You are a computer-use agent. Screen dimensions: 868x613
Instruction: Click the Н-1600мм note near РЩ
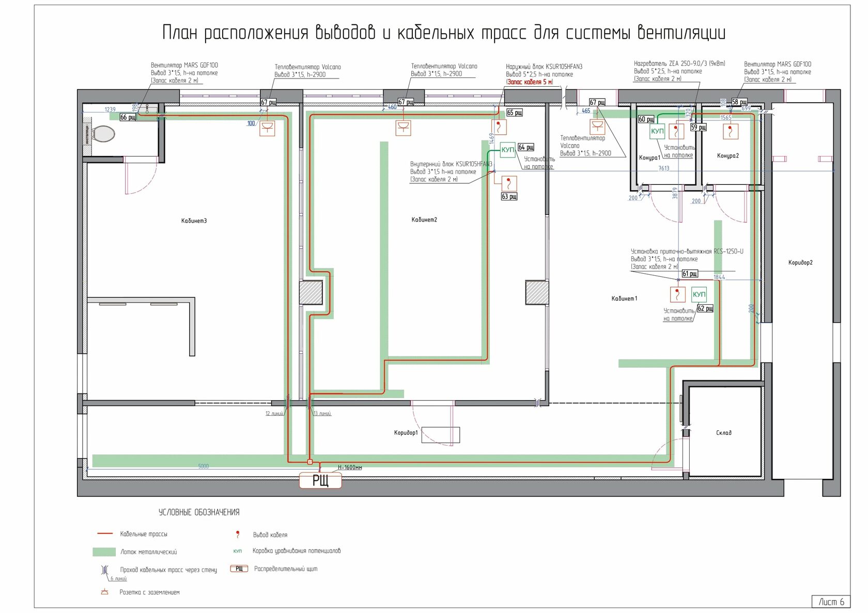coord(350,467)
